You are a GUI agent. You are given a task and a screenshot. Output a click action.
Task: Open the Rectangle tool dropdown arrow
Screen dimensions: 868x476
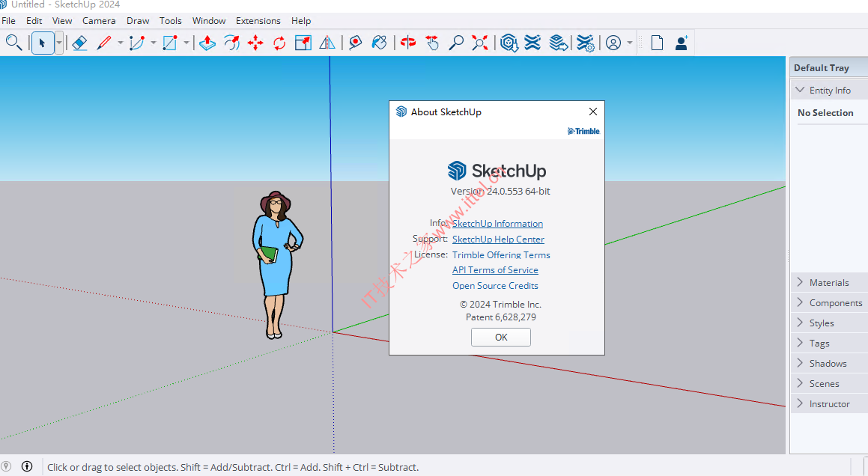tap(186, 43)
